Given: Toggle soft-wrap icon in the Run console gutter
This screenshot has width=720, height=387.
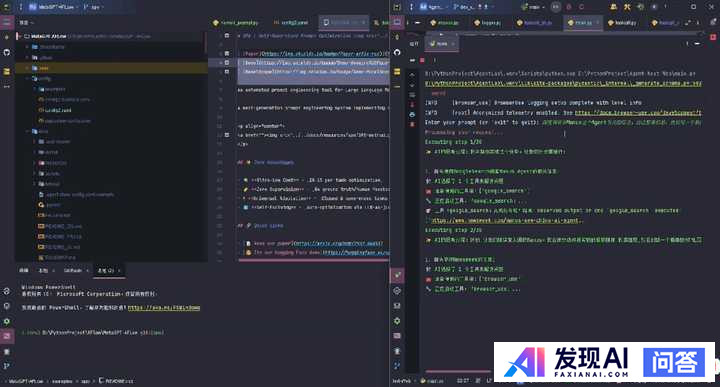Looking at the screenshot, I should (412, 95).
